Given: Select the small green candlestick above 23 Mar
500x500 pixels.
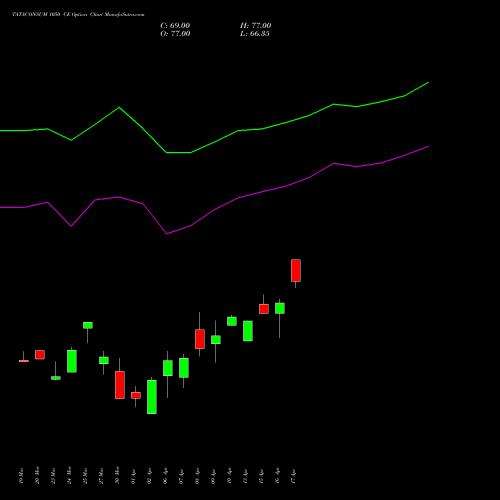Looking at the screenshot, I should click(x=56, y=378).
